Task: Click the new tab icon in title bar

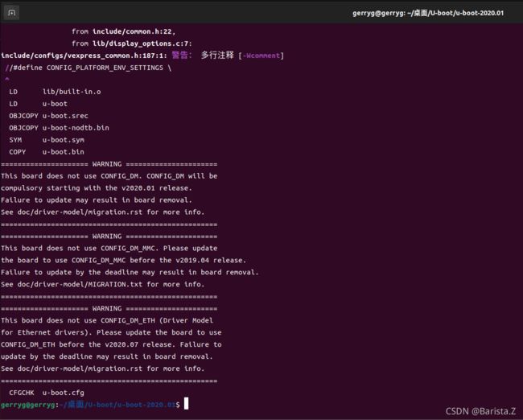Action: tap(13, 12)
